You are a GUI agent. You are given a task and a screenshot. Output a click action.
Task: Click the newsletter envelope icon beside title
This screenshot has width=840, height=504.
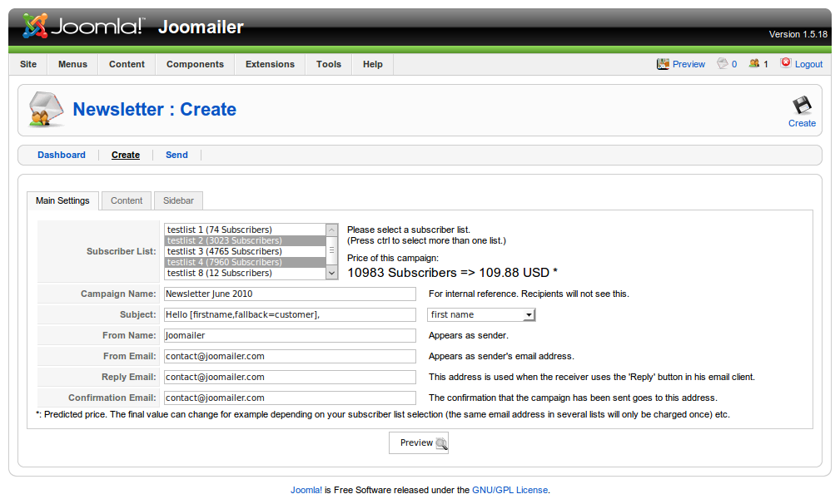(x=47, y=110)
